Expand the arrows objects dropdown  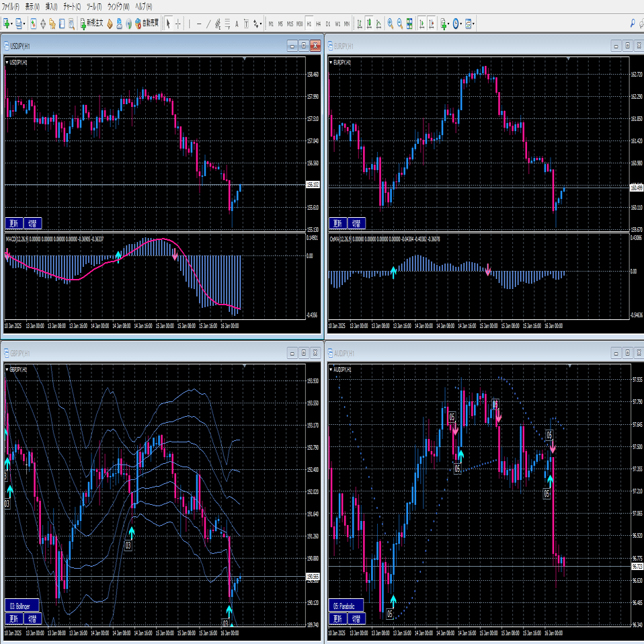(260, 24)
